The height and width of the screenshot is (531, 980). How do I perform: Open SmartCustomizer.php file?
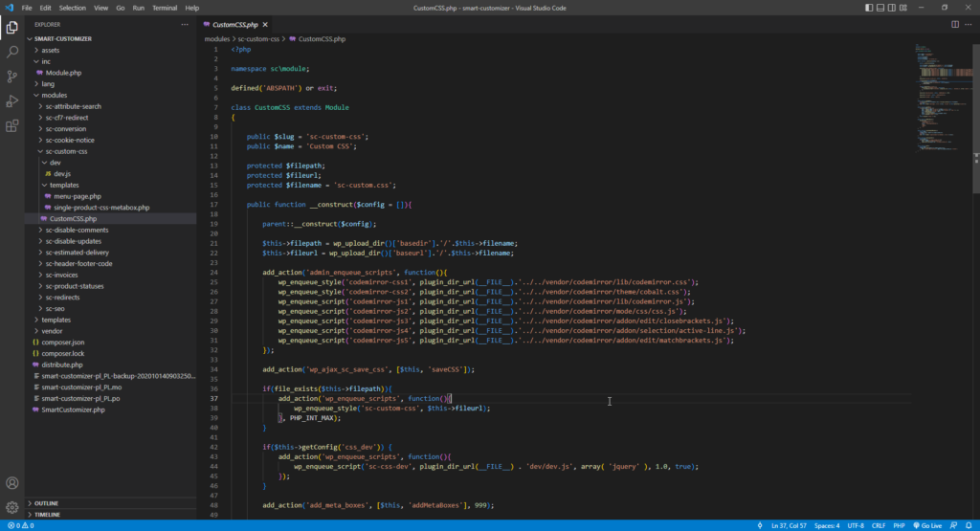[73, 409]
